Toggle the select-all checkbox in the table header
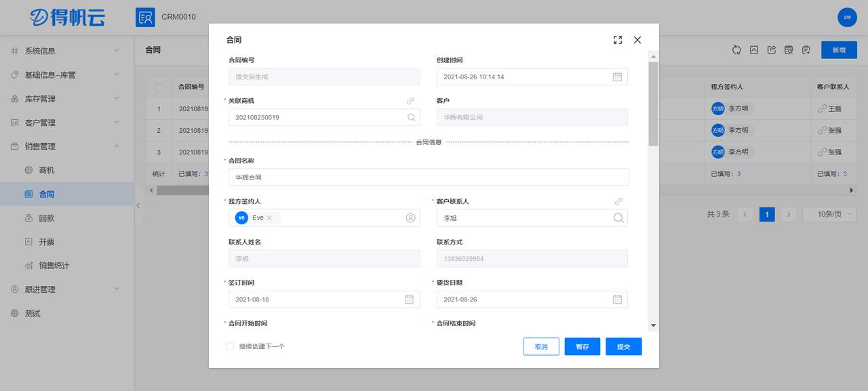The height and width of the screenshot is (391, 868). (x=160, y=87)
